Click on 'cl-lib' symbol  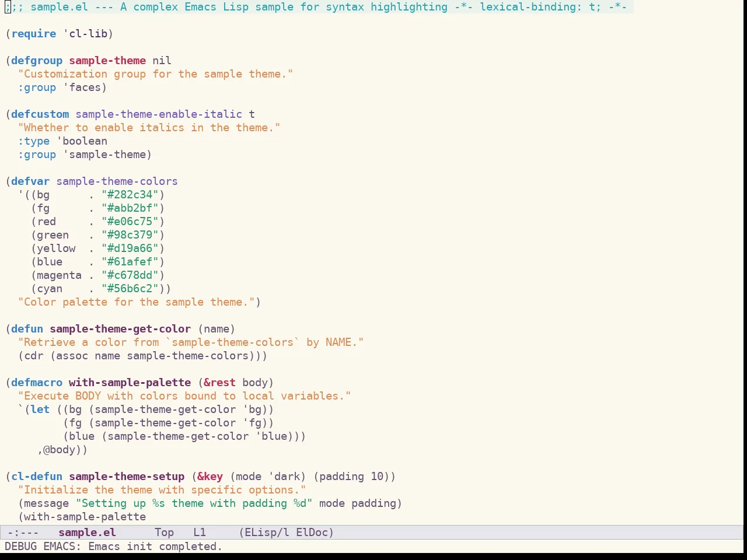pyautogui.click(x=88, y=34)
